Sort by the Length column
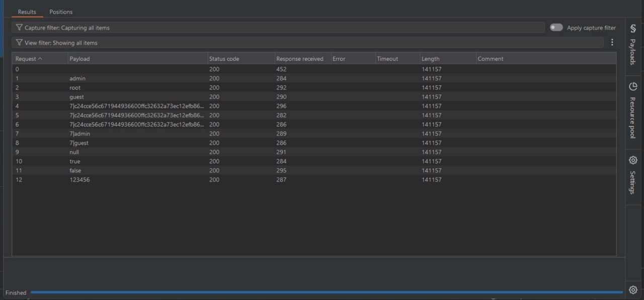Viewport: 644px width, 300px height. point(448,59)
